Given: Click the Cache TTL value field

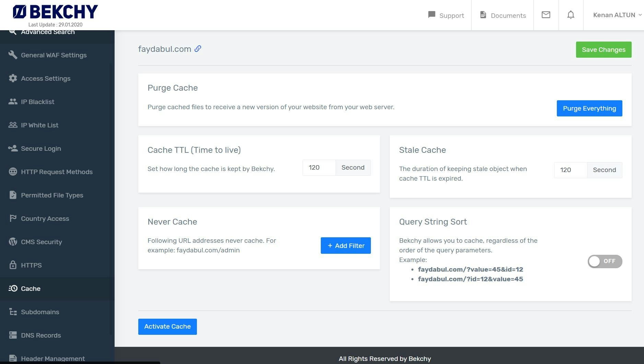Looking at the screenshot, I should [319, 168].
